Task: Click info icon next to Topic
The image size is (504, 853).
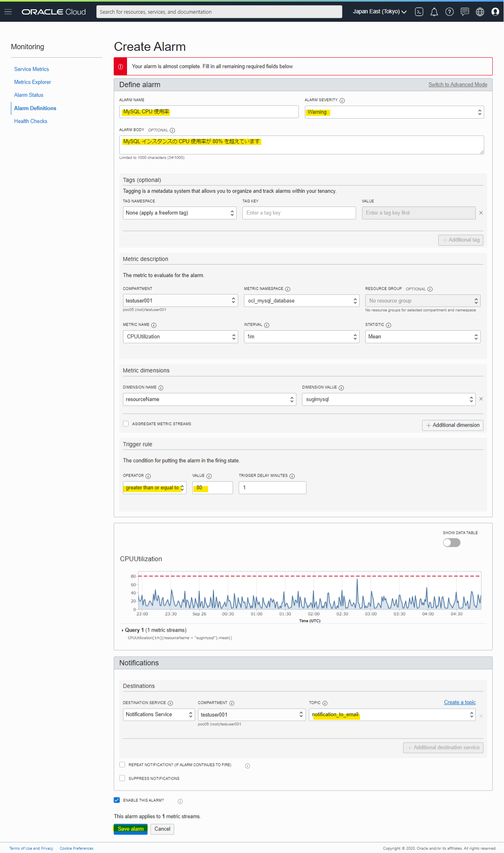Action: pyautogui.click(x=325, y=703)
